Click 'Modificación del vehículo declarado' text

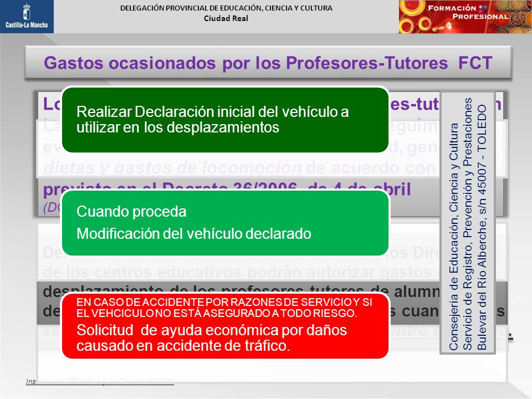pyautogui.click(x=194, y=234)
